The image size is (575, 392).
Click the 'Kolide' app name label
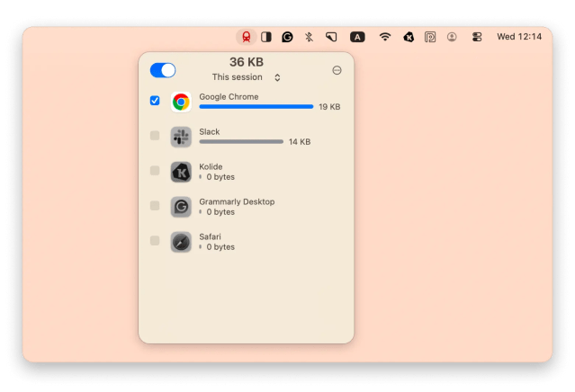click(211, 166)
